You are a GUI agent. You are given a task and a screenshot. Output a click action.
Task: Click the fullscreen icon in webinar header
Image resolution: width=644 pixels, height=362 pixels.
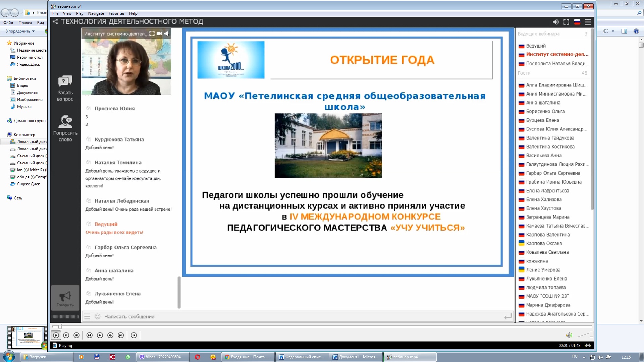(566, 22)
